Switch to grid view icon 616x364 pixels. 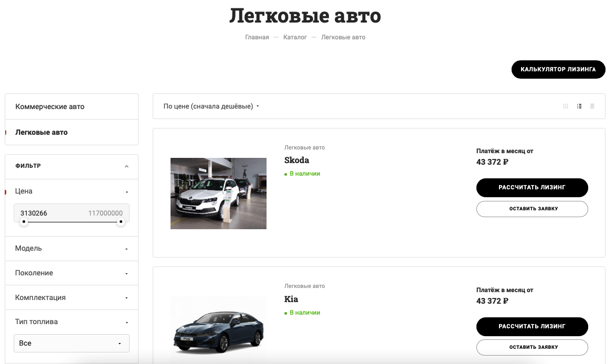[566, 106]
